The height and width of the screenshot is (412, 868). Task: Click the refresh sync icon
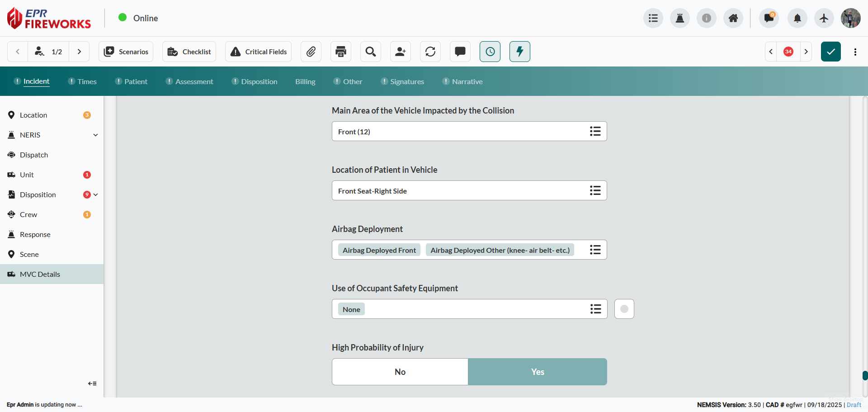tap(430, 52)
